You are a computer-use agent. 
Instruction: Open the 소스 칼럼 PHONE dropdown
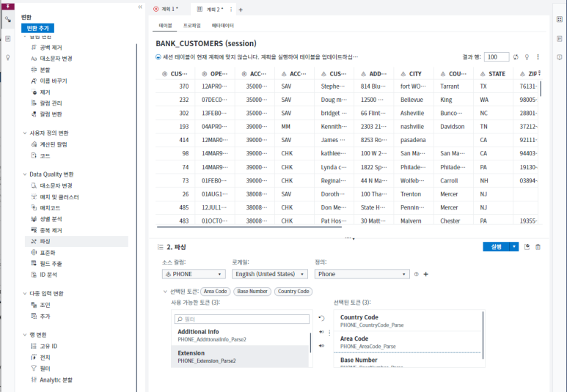tap(194, 274)
